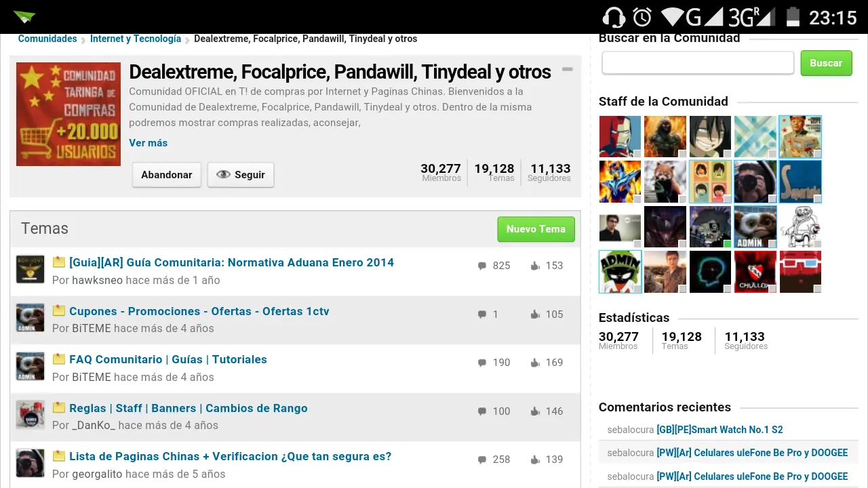Click the comment bubble icon showing 825

(x=482, y=266)
